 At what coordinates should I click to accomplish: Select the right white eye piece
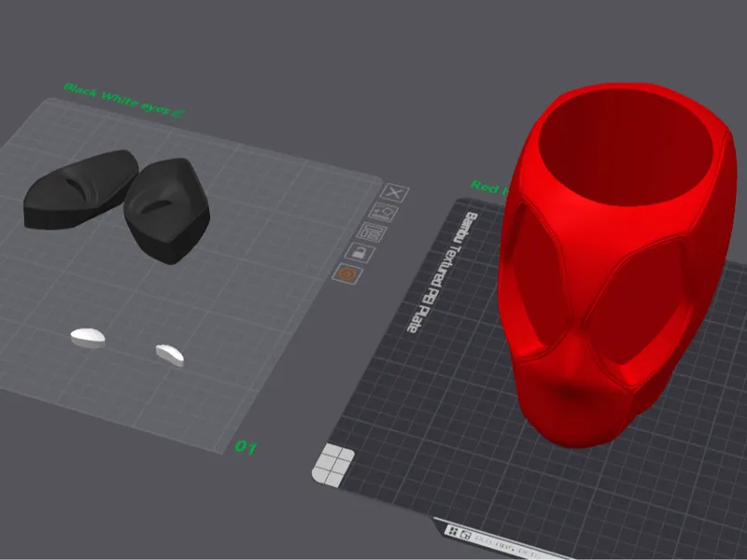pyautogui.click(x=170, y=355)
